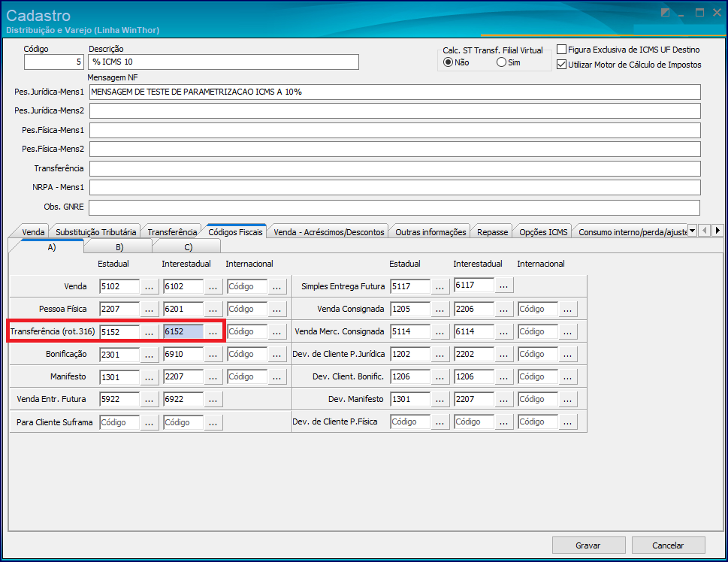
Task: Open lookup for Dev. Manifesto Estadual 1301
Action: click(440, 399)
